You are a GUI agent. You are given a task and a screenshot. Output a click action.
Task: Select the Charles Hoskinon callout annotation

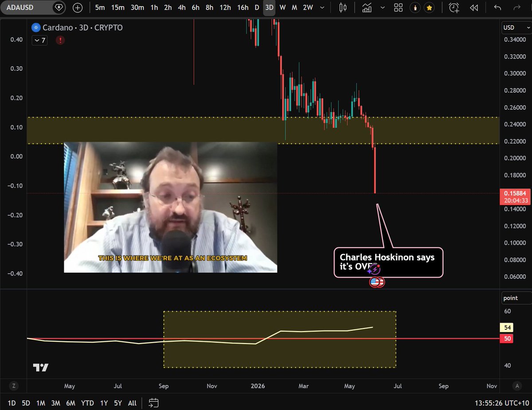pos(388,262)
